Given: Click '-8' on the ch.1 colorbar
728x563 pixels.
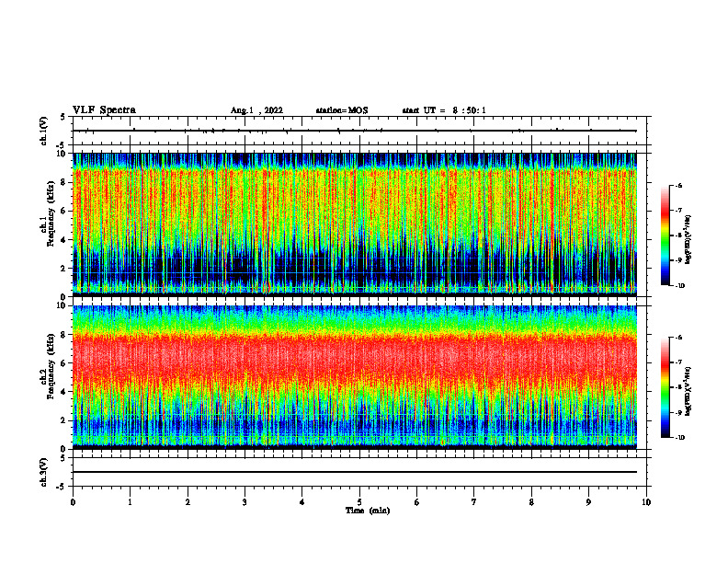Looking at the screenshot, I should click(678, 236).
